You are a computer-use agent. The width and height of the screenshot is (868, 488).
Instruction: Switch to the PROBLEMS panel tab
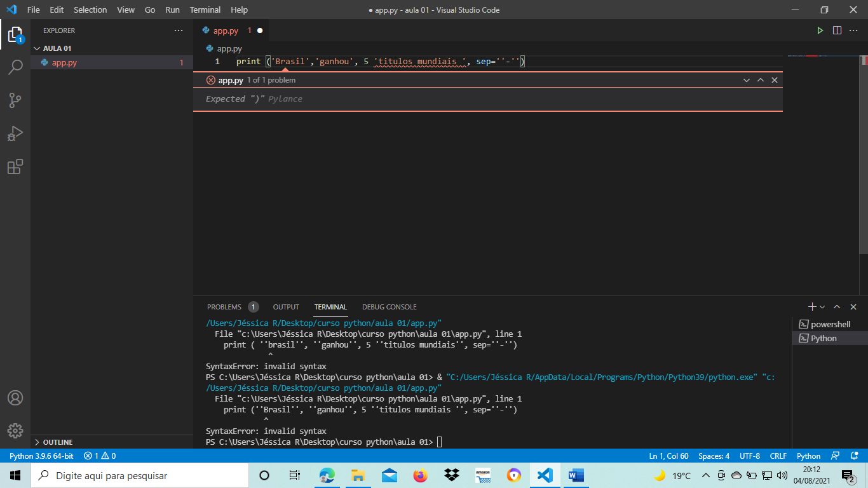(x=233, y=307)
